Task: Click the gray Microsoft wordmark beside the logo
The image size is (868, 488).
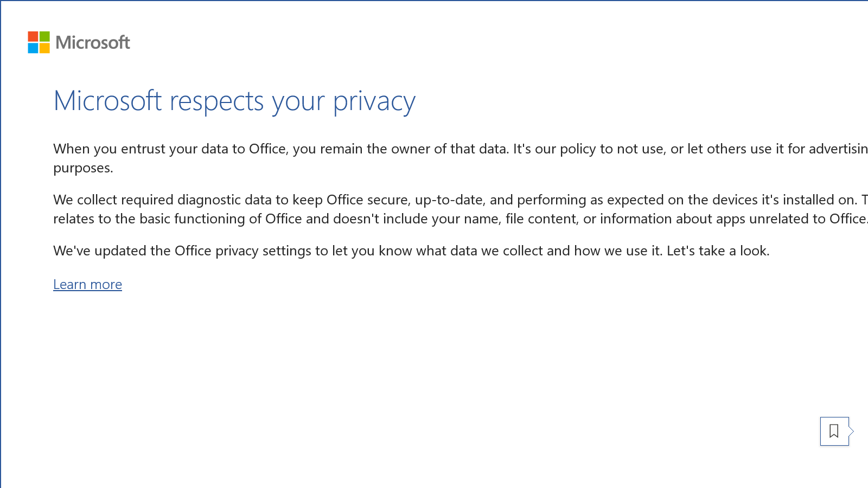Action: coord(93,42)
